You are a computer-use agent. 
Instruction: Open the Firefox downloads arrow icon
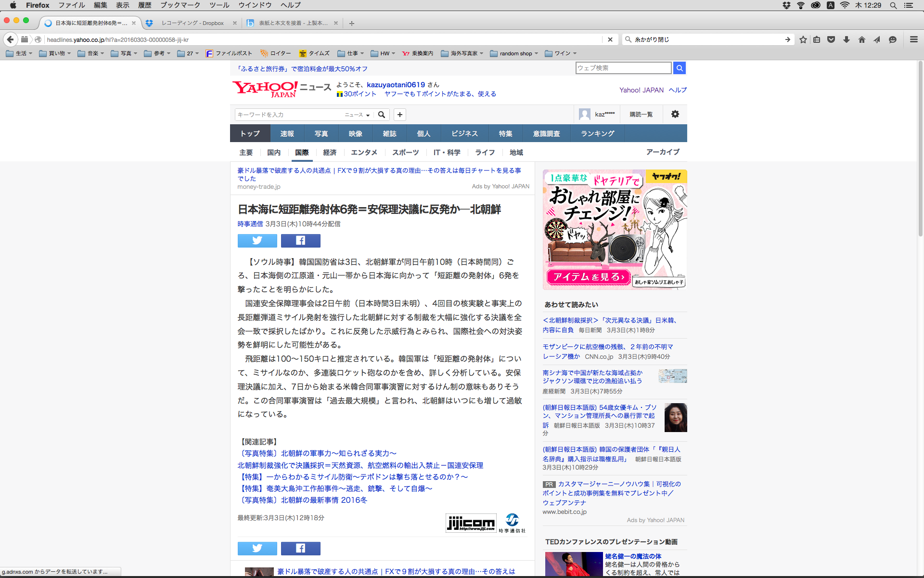[x=847, y=39]
